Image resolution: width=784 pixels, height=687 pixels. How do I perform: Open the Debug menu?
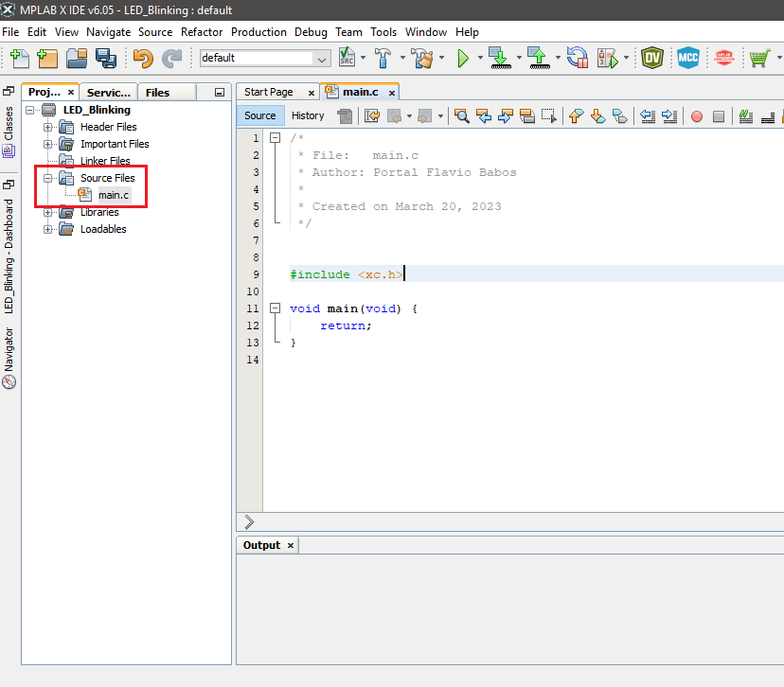coord(311,32)
